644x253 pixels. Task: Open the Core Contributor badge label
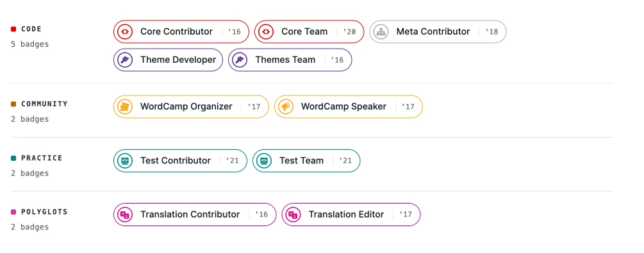click(177, 31)
